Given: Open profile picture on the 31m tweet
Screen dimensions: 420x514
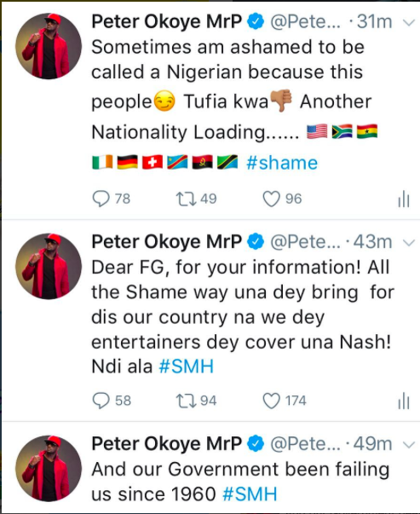Looking at the screenshot, I should click(x=49, y=46).
